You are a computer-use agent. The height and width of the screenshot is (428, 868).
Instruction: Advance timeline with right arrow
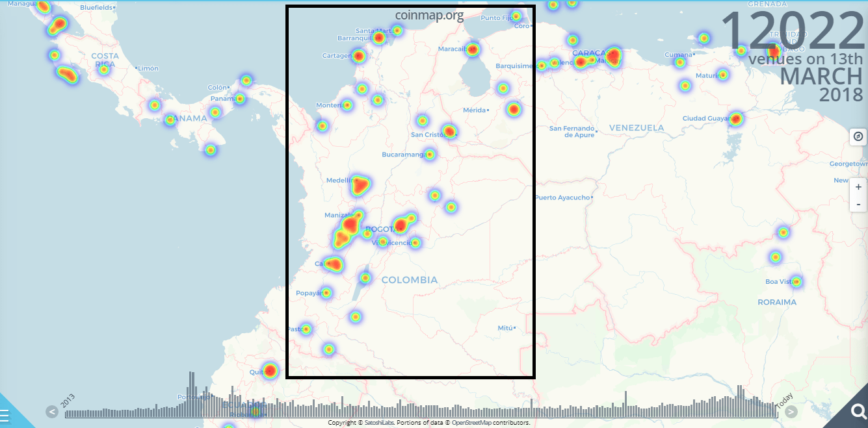791,411
